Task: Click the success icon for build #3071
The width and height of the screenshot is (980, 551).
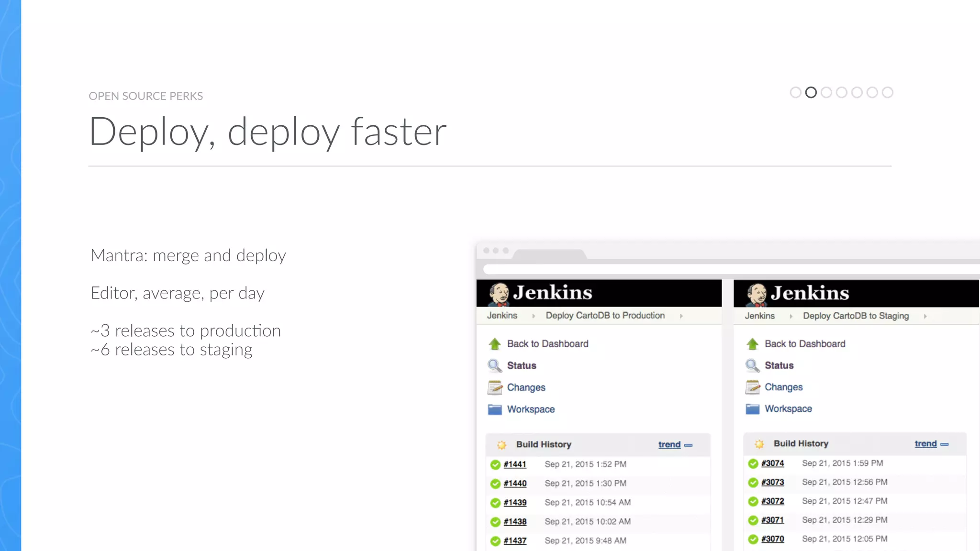Action: coord(753,520)
